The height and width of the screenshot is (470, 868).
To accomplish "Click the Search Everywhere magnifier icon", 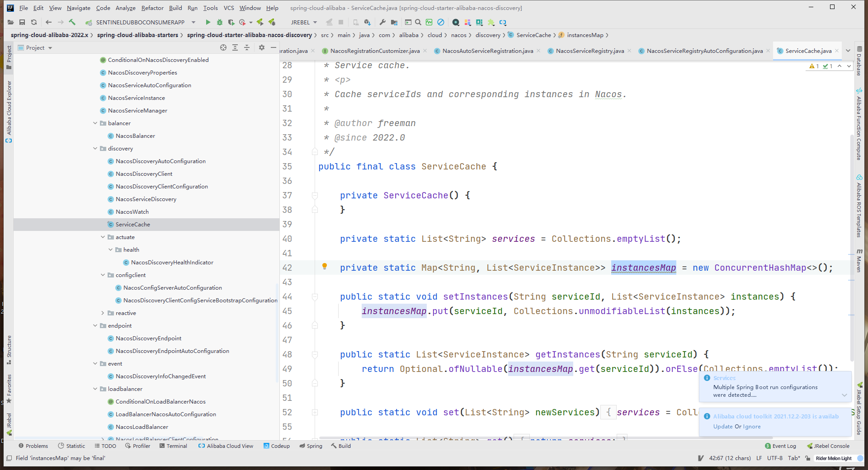I will [x=418, y=22].
